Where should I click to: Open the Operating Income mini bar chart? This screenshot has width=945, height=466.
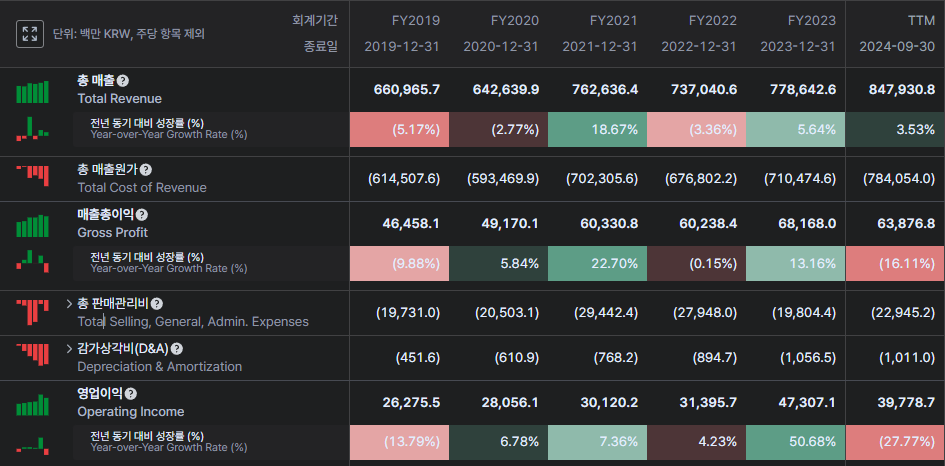[x=32, y=403]
